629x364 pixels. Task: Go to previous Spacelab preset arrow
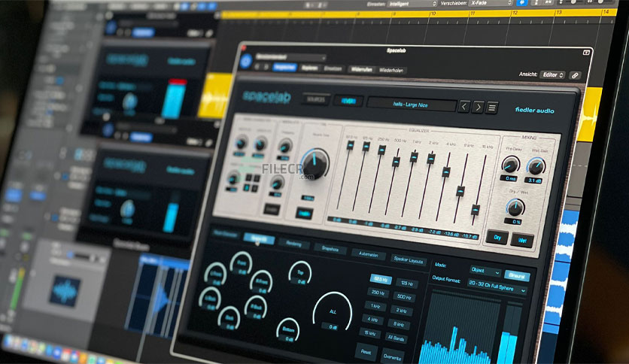pyautogui.click(x=464, y=107)
